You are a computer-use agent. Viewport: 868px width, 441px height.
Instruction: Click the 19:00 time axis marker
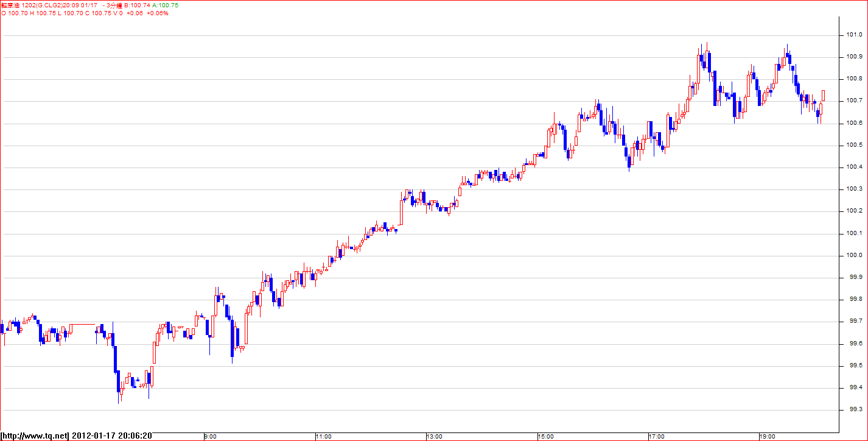(768, 437)
